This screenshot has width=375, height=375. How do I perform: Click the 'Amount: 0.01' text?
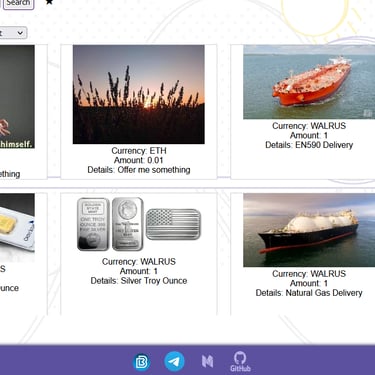139,160
